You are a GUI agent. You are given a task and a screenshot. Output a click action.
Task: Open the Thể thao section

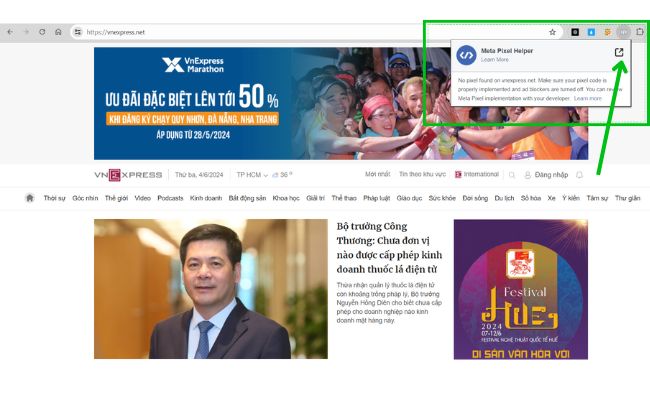coord(344,198)
